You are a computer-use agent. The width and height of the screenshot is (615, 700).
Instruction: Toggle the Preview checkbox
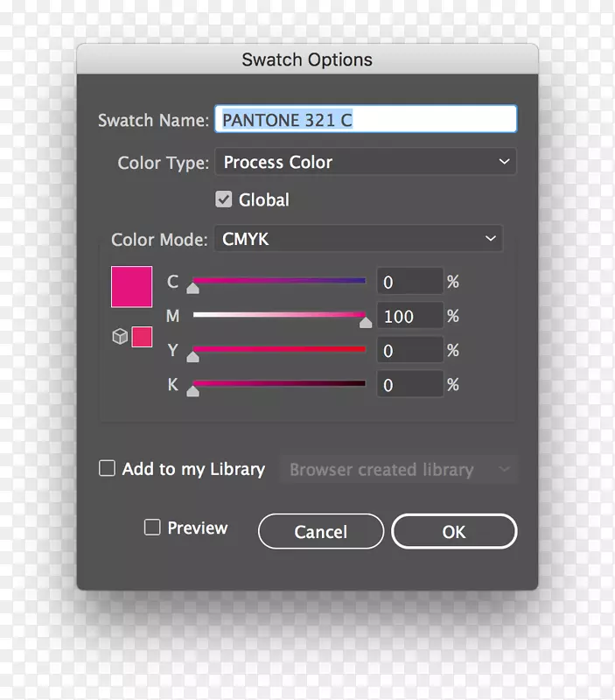click(x=152, y=528)
